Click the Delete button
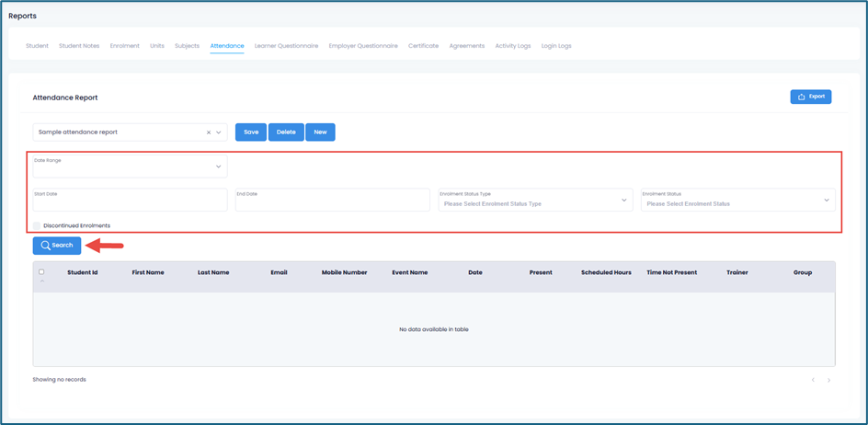 click(286, 132)
